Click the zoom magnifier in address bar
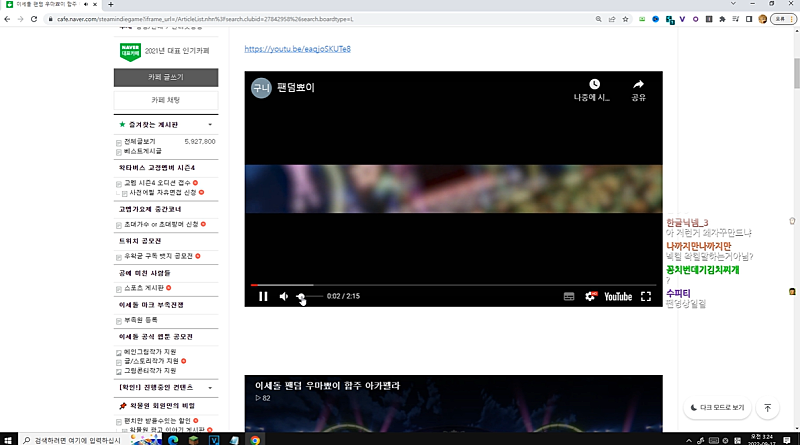800x445 pixels. pos(598,19)
